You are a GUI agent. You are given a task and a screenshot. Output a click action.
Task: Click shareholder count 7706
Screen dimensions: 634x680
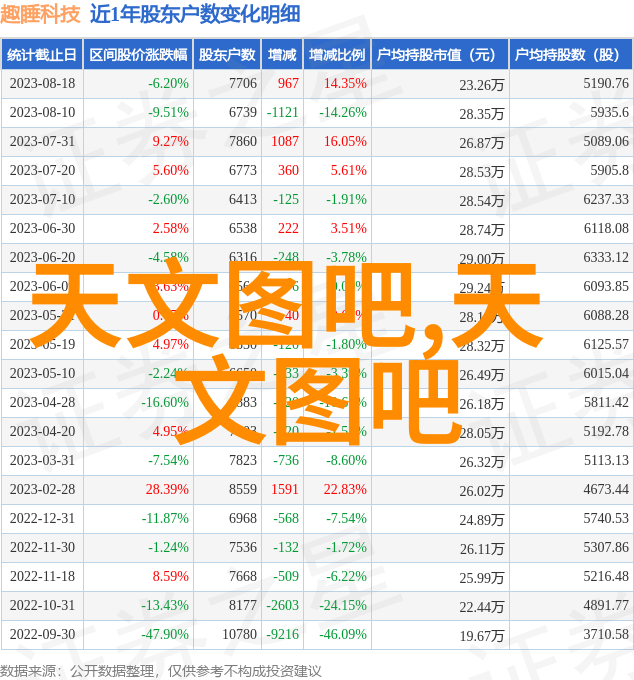243,83
